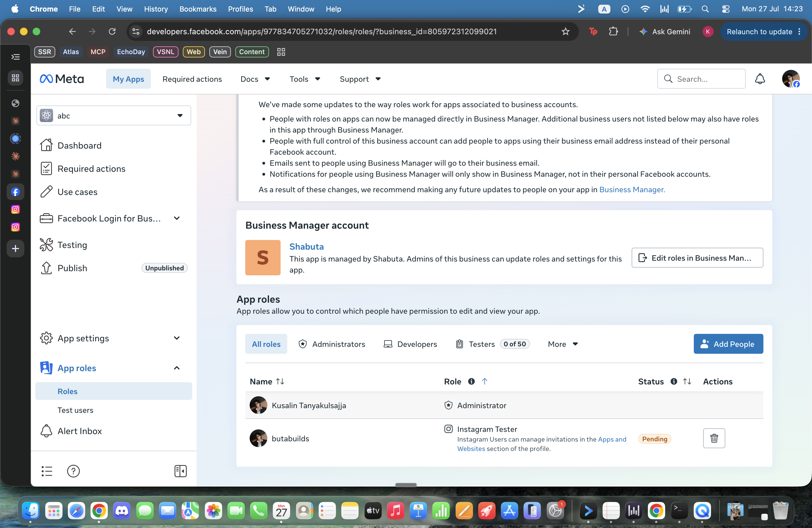
Task: Switch to the Testers tab
Action: pos(492,344)
